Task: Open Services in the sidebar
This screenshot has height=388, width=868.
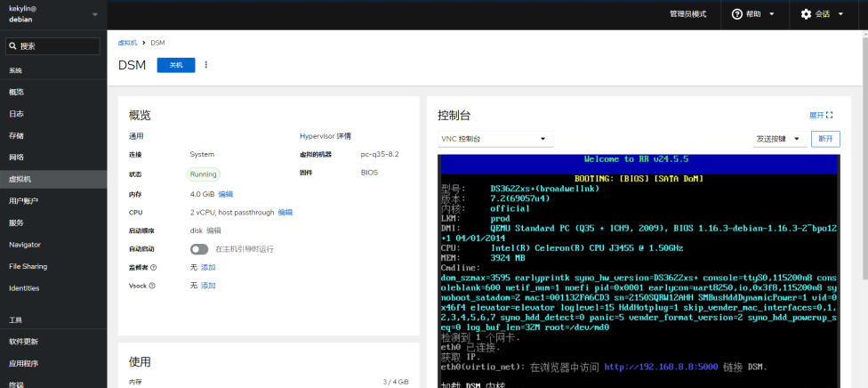Action: [53, 222]
